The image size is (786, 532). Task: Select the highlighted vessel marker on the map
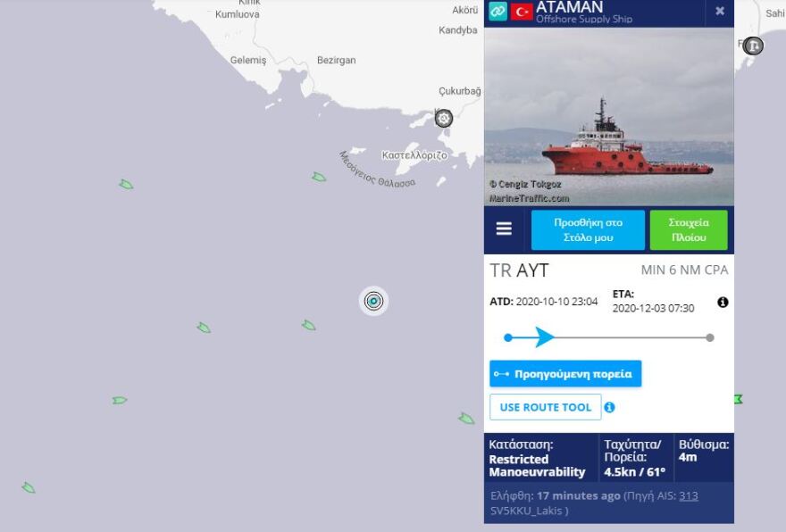coord(373,301)
